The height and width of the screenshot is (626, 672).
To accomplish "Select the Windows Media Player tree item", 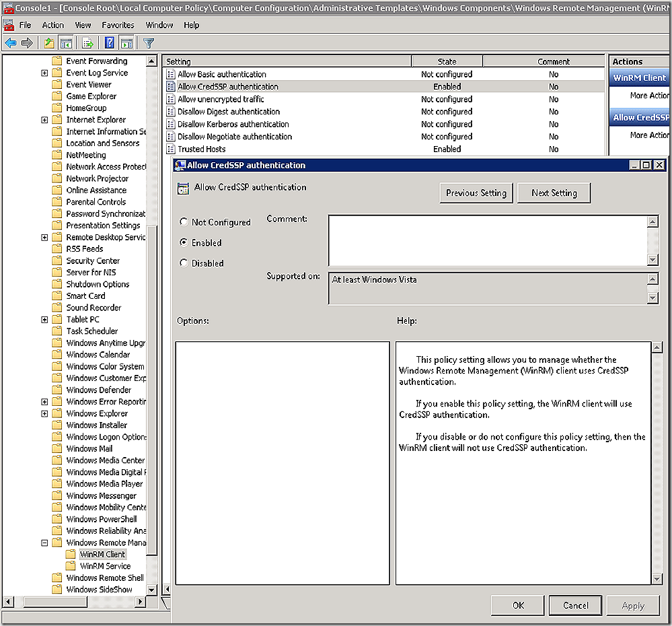I will coord(104,484).
